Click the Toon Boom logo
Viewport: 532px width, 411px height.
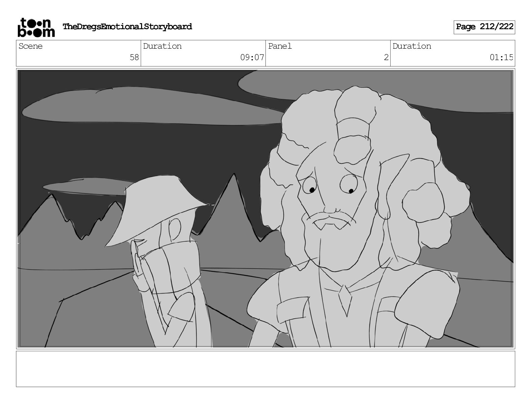[x=36, y=27]
